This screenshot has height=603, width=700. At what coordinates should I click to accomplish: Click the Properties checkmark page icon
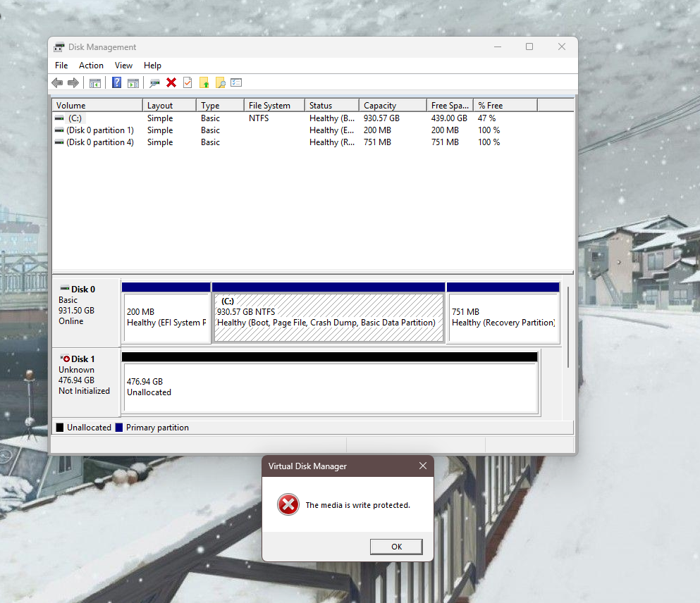pyautogui.click(x=188, y=83)
